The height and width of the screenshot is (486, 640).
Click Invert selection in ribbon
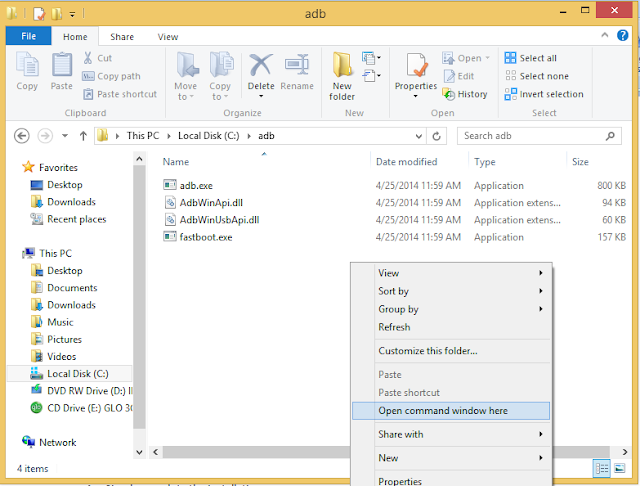coord(544,94)
